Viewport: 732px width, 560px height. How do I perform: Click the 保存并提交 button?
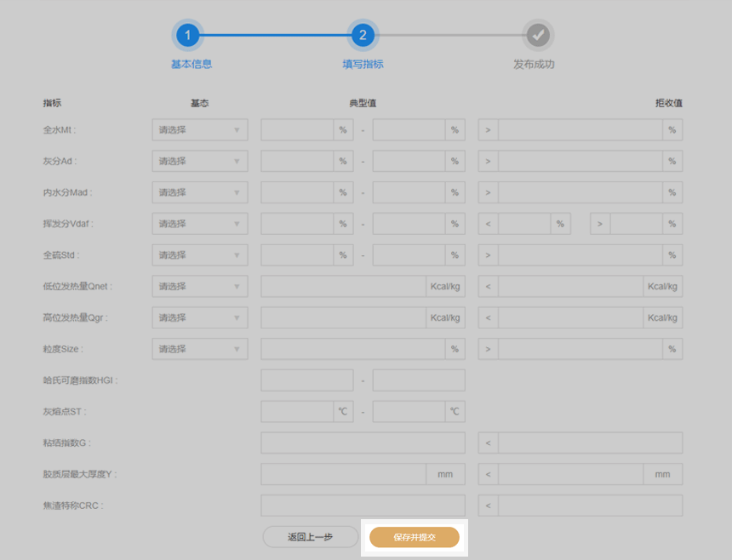point(415,537)
